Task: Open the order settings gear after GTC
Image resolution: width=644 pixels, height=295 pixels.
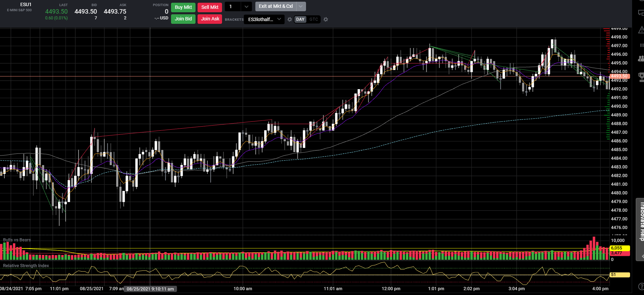Action: pyautogui.click(x=326, y=19)
